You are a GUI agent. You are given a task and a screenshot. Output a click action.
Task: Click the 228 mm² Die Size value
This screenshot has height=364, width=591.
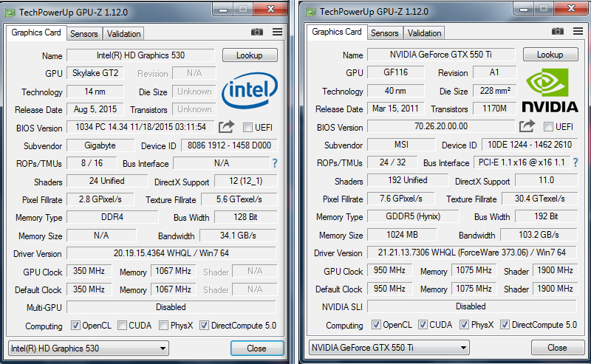click(495, 91)
